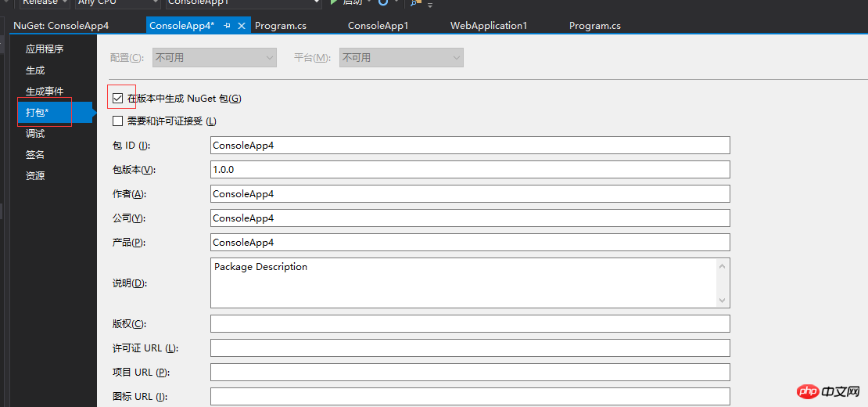Enable generate NuGet package on build checkbox
The width and height of the screenshot is (868, 407).
point(117,99)
